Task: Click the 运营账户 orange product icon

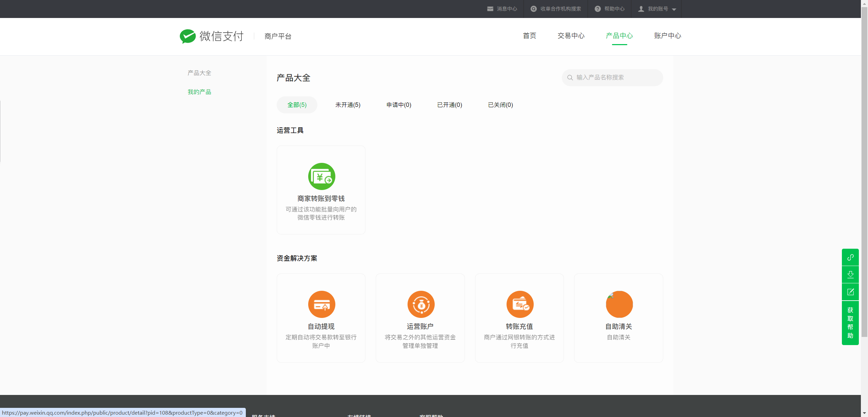Action: pos(421,304)
